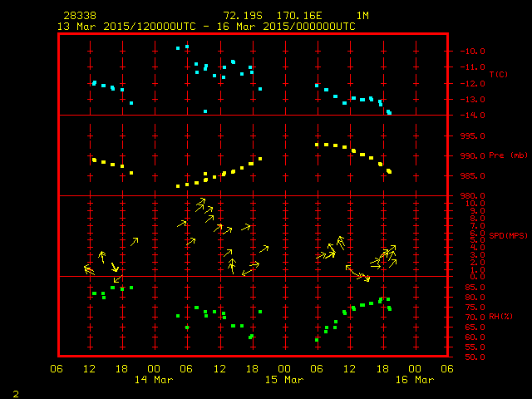Select the Pre (mb) pressure axis label
The height and width of the screenshot is (399, 532).
point(507,155)
